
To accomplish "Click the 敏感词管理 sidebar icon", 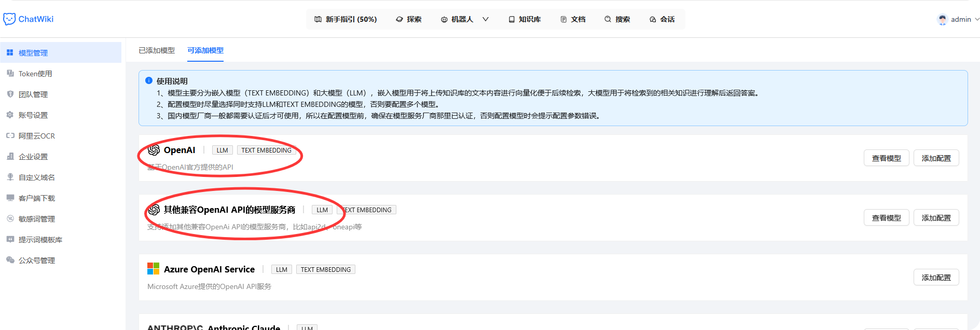I will click(x=10, y=218).
